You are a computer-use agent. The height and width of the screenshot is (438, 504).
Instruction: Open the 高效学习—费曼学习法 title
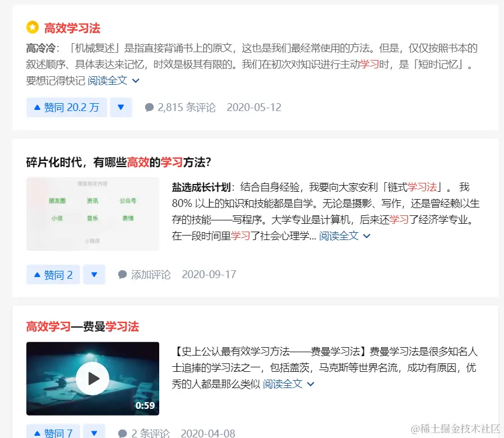[x=82, y=326]
